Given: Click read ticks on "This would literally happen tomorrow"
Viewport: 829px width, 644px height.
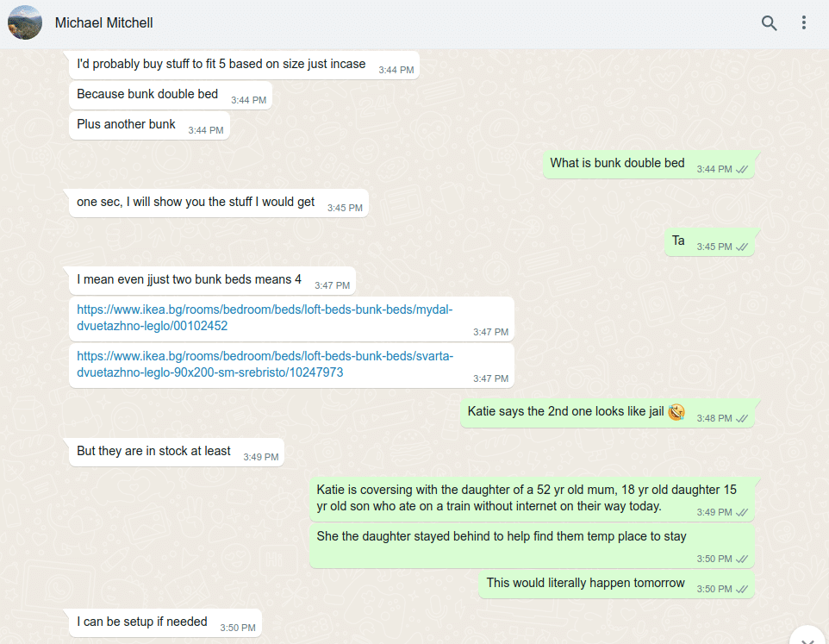Looking at the screenshot, I should (x=742, y=589).
